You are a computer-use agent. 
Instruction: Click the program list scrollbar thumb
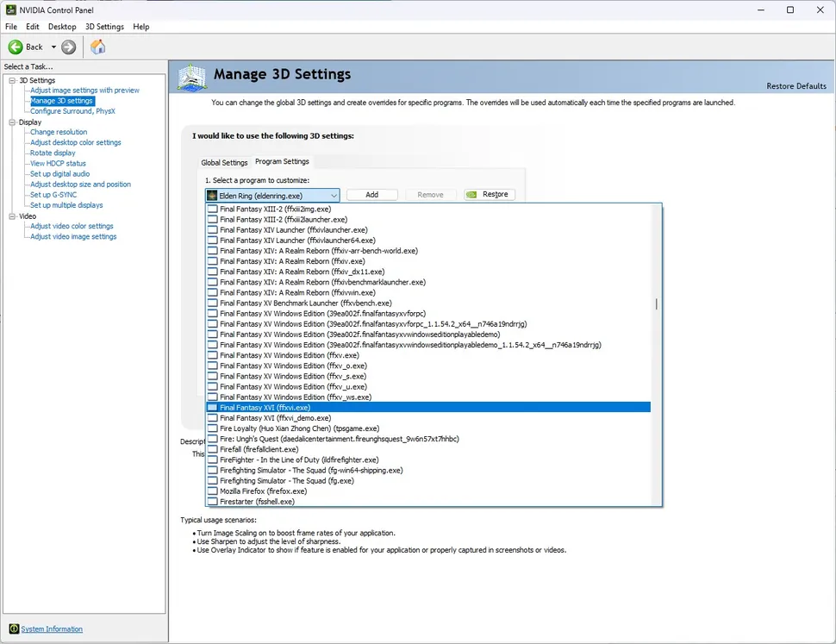(657, 303)
